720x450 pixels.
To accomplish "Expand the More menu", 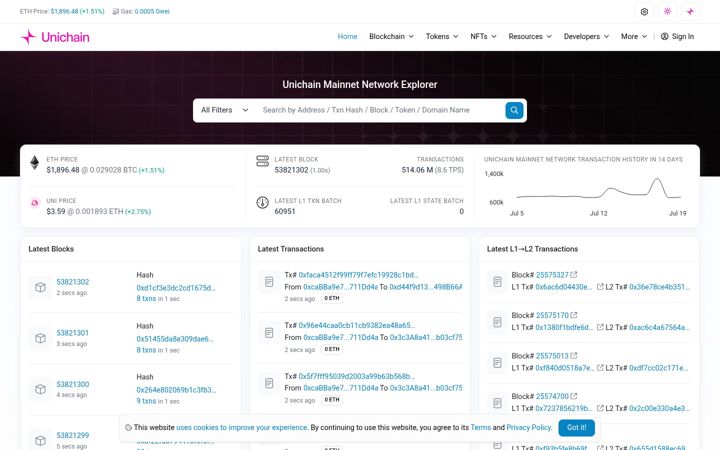I will (634, 36).
